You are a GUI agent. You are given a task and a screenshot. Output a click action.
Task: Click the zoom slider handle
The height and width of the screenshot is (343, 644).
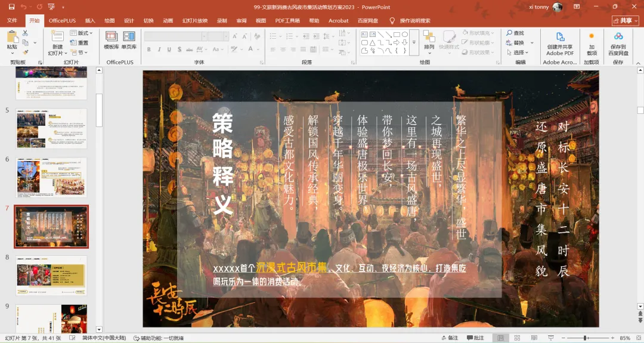(x=585, y=338)
